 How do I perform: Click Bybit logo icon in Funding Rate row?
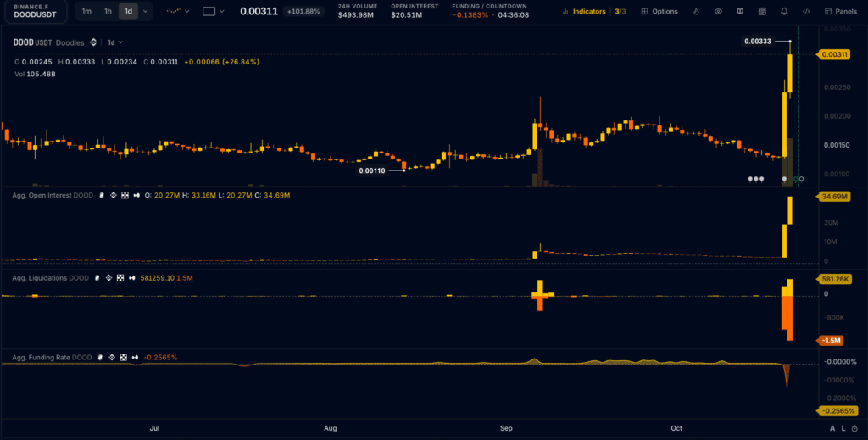click(x=100, y=358)
